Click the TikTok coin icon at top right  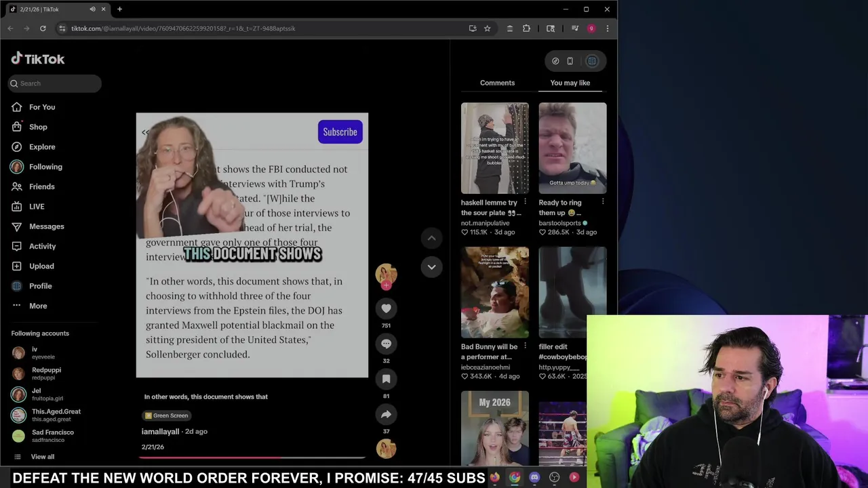pos(555,61)
